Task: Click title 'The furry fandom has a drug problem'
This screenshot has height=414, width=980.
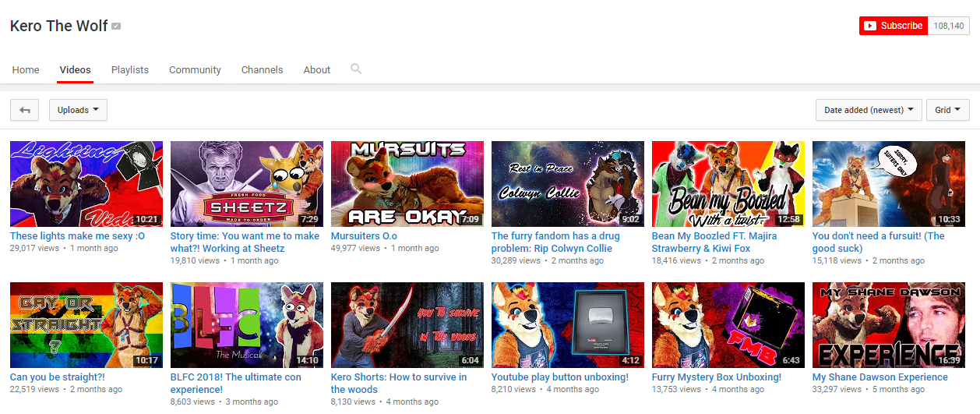Action: point(555,242)
